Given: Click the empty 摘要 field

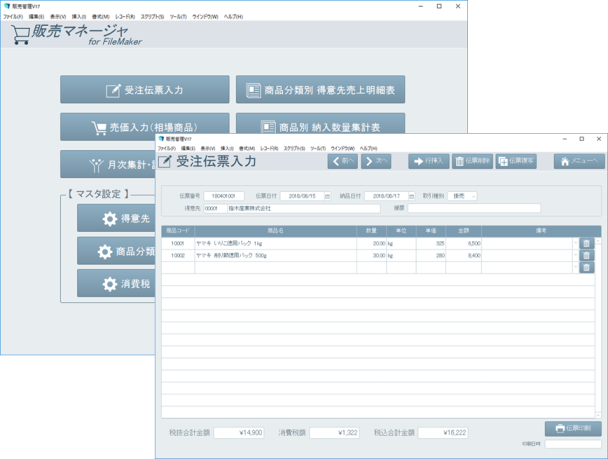Looking at the screenshot, I should tap(474, 208).
